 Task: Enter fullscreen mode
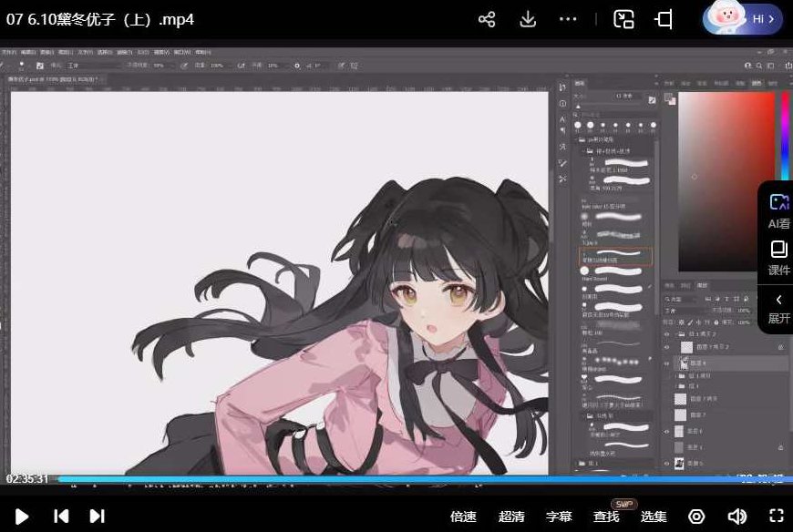point(777,517)
